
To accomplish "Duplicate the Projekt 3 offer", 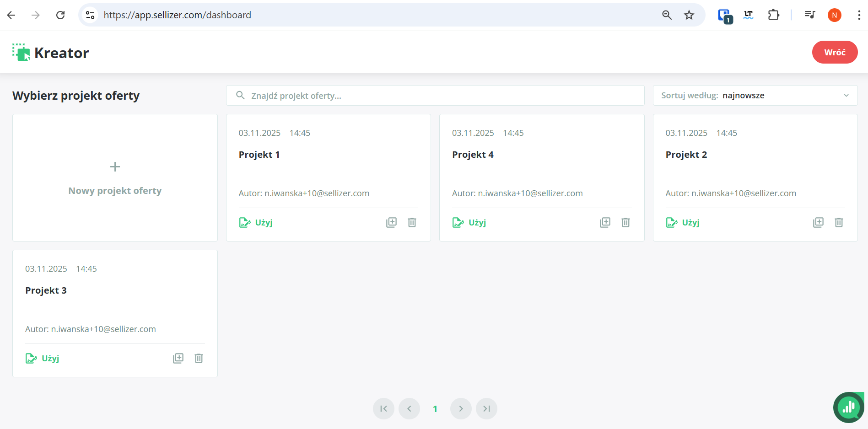I will (x=178, y=358).
